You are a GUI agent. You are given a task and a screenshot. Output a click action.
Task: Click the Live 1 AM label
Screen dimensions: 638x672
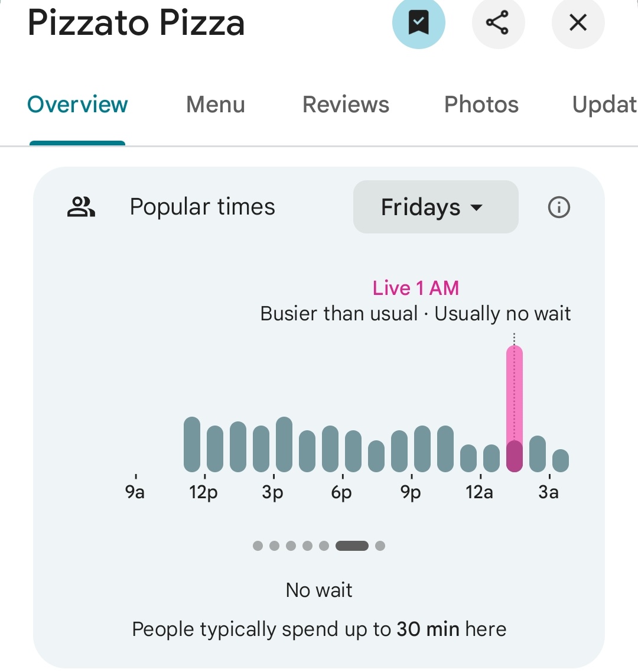pos(416,288)
